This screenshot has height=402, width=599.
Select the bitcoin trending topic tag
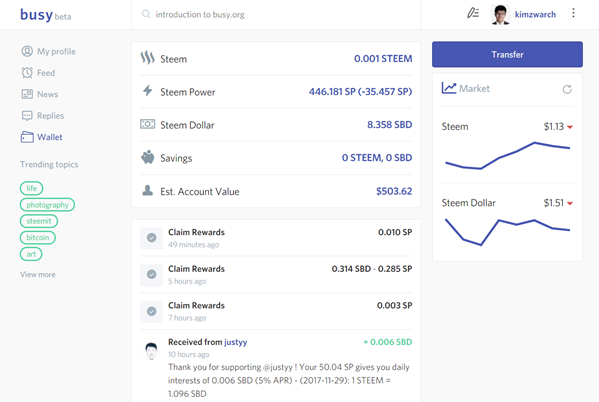coord(38,238)
